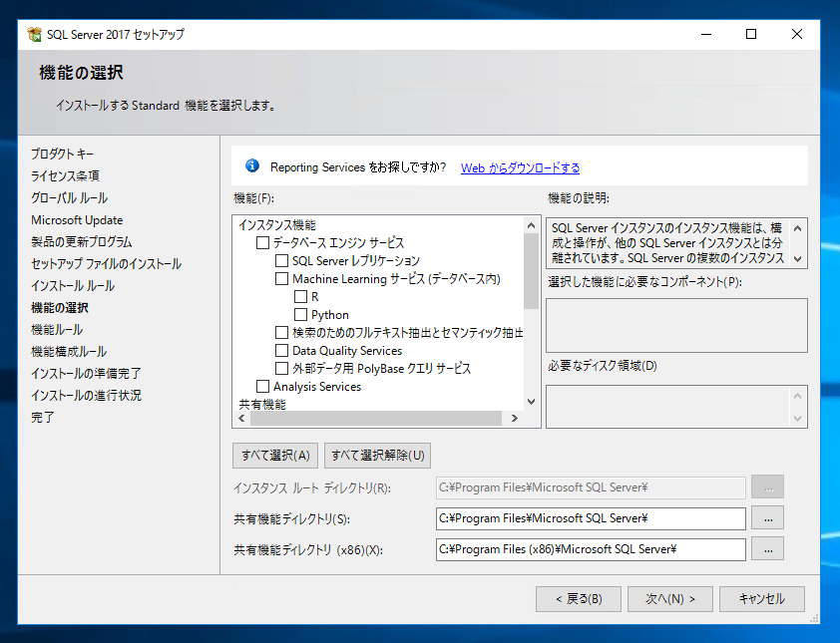Check the データベース エンジン サービス checkbox

pyautogui.click(x=262, y=243)
